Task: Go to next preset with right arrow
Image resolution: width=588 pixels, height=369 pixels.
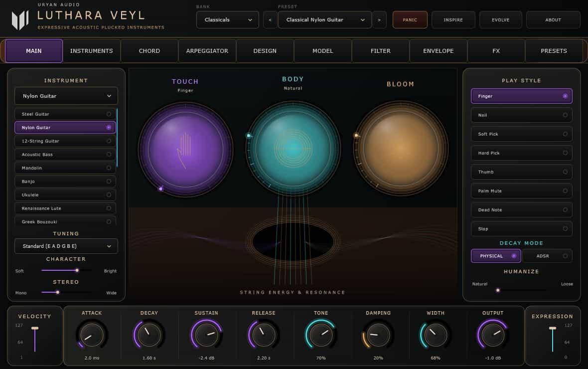Action: pyautogui.click(x=379, y=20)
